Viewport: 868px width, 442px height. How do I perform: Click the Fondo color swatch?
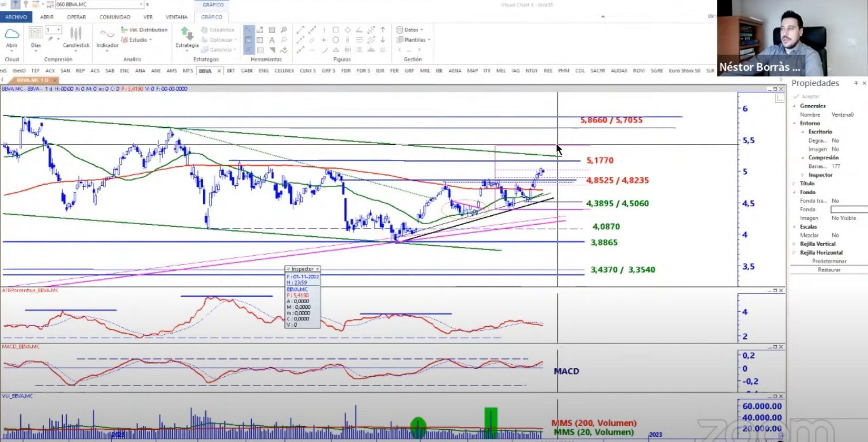tap(849, 209)
